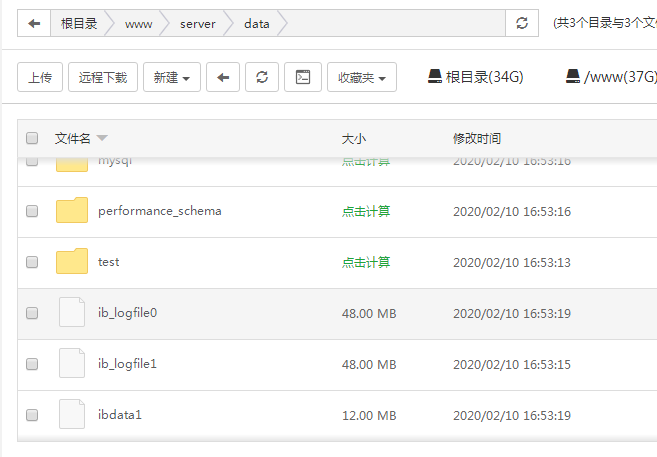Go to server breadcrumb segment

pos(198,24)
